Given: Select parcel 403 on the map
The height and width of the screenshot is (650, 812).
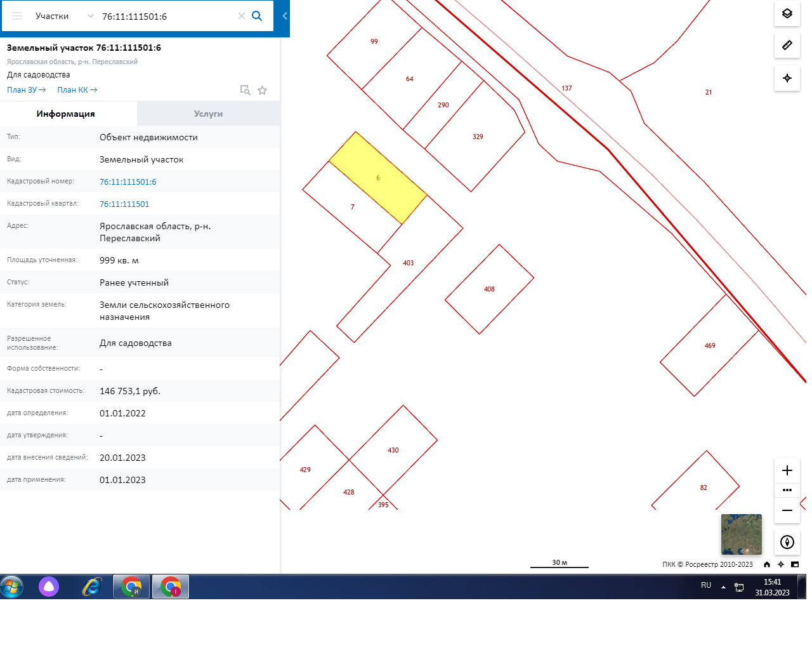Looking at the screenshot, I should (408, 263).
